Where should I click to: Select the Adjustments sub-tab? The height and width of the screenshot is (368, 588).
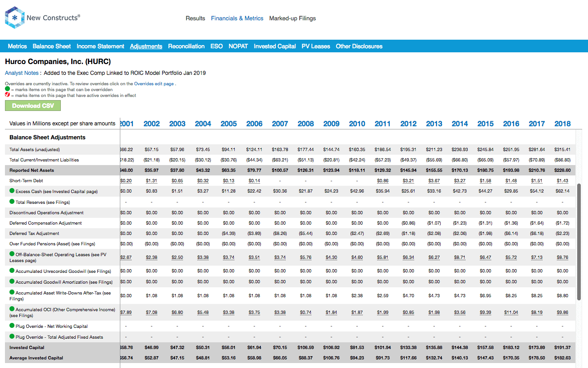point(146,46)
